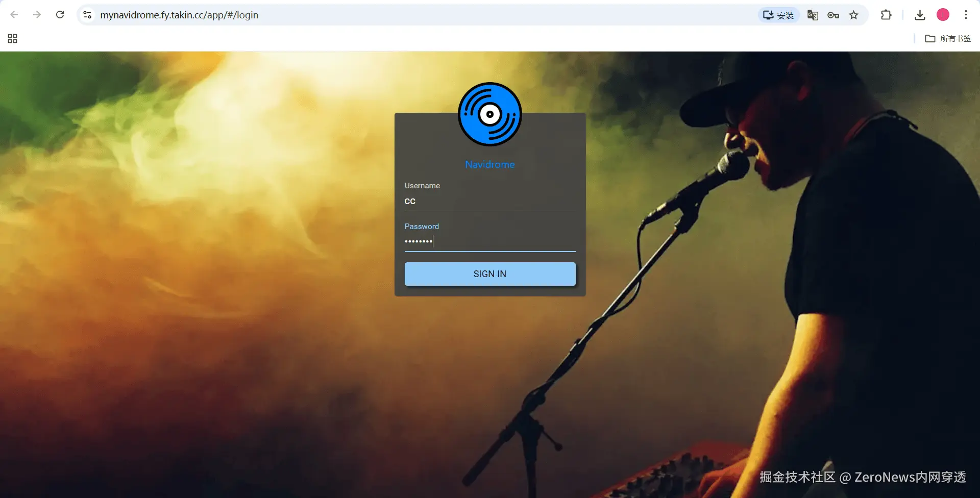Open the 所有书签 bookmarks folder

[948, 38]
